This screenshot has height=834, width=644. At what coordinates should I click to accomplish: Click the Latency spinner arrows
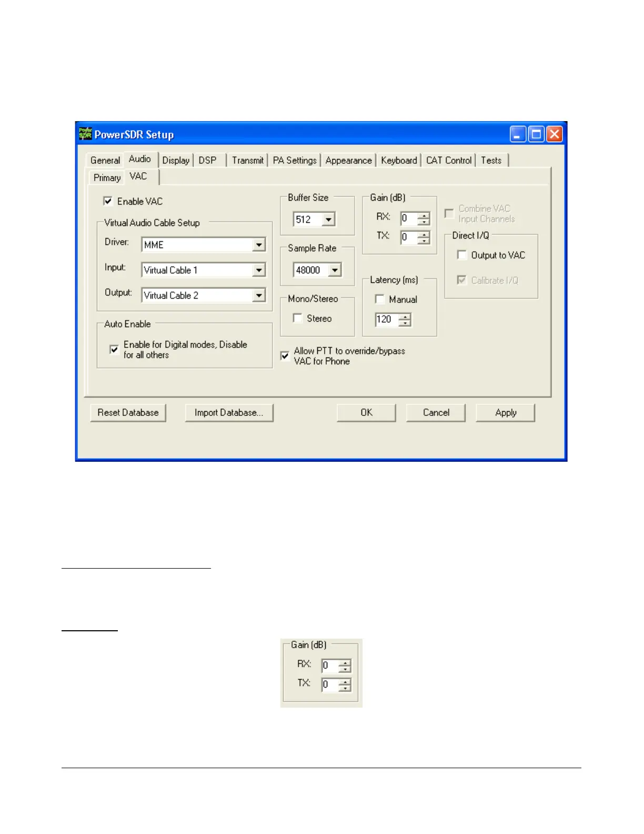(405, 319)
